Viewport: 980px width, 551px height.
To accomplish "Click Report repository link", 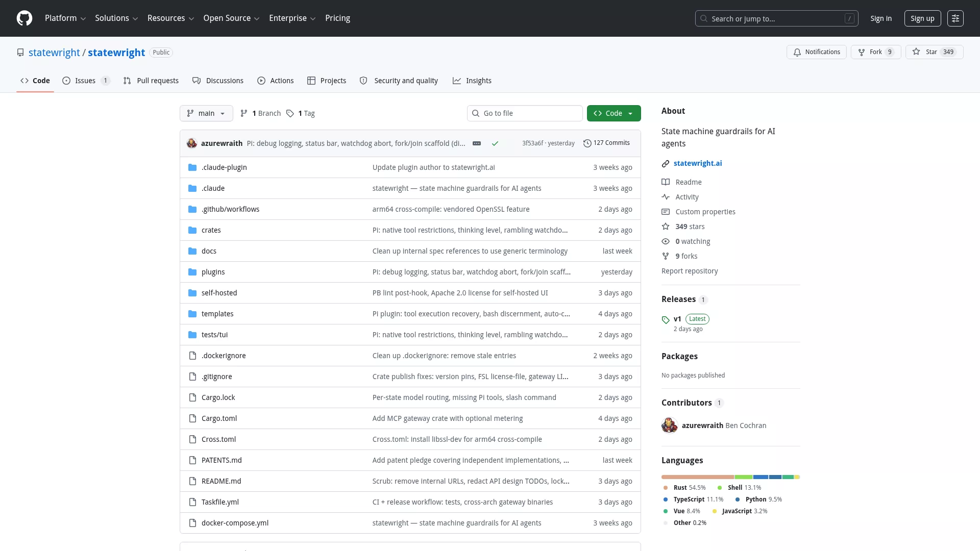I will point(690,271).
